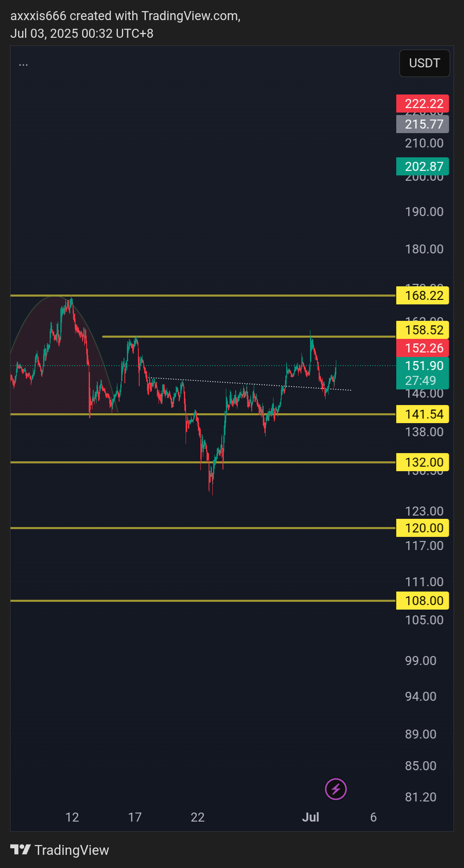Image resolution: width=464 pixels, height=868 pixels.
Task: Click the TradingView wordmark link
Action: (x=72, y=850)
